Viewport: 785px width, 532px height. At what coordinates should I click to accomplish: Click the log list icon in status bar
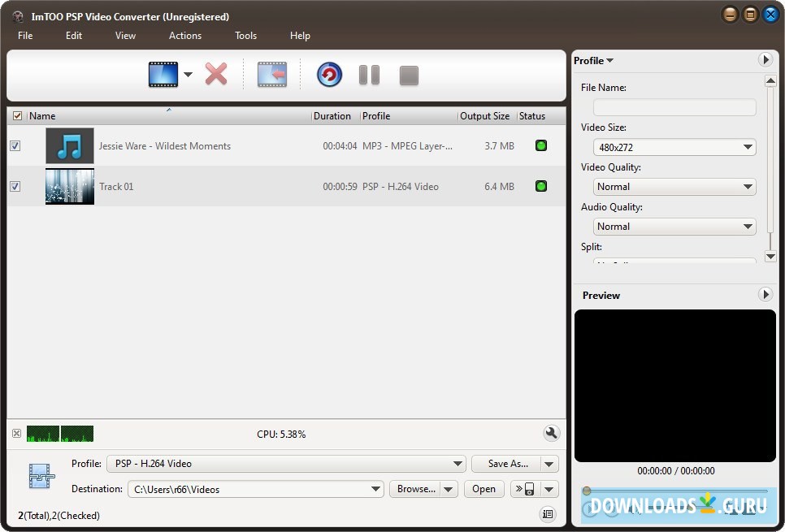coord(548,514)
